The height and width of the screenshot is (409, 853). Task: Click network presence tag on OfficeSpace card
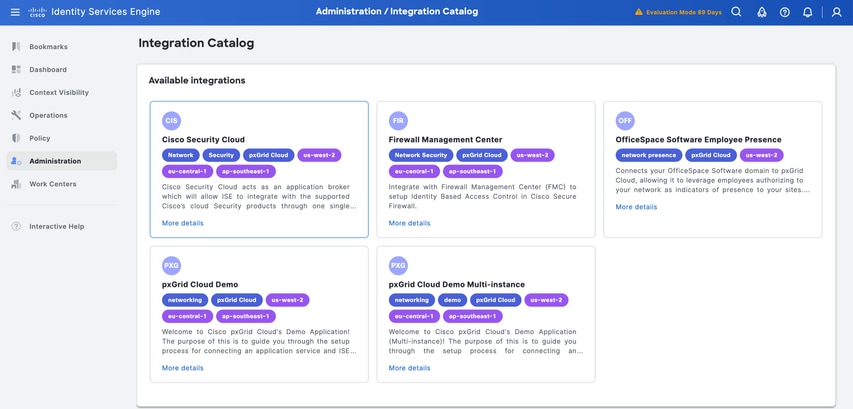click(649, 155)
